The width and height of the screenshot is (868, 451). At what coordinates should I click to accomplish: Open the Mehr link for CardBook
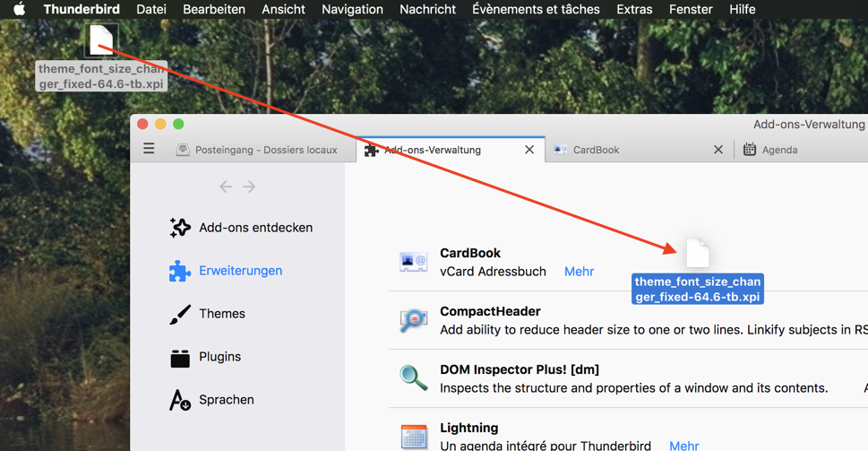(579, 272)
